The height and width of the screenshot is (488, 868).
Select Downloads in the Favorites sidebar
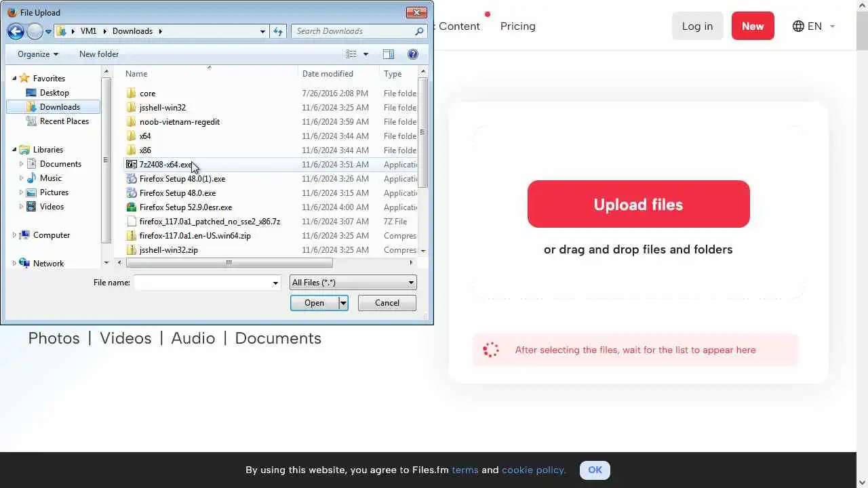tap(60, 107)
